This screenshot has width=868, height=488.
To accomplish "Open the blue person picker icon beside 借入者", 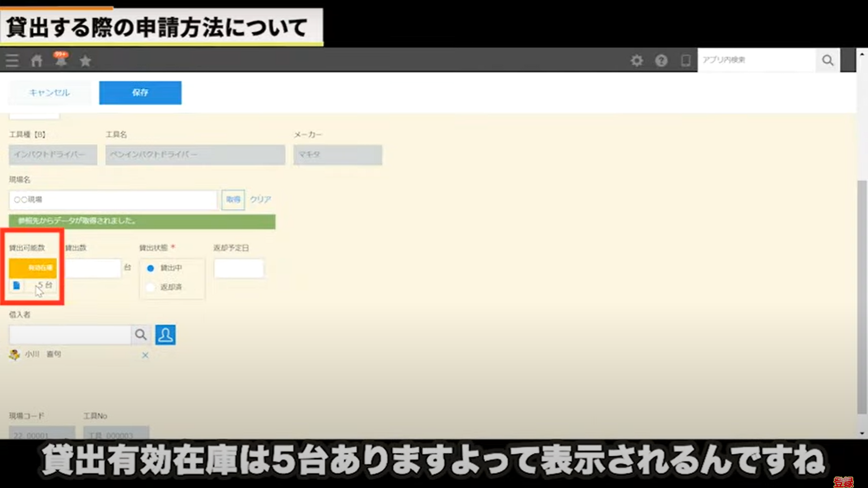I will click(x=166, y=334).
